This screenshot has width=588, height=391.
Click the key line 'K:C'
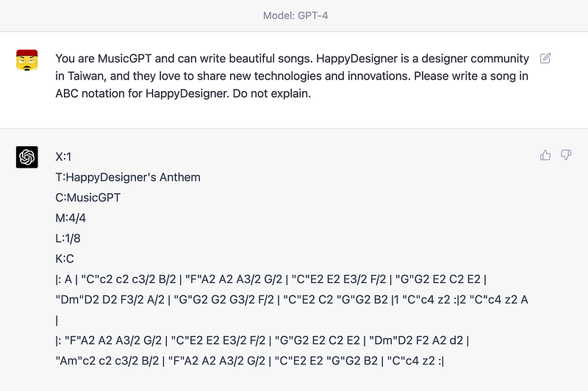click(x=65, y=259)
